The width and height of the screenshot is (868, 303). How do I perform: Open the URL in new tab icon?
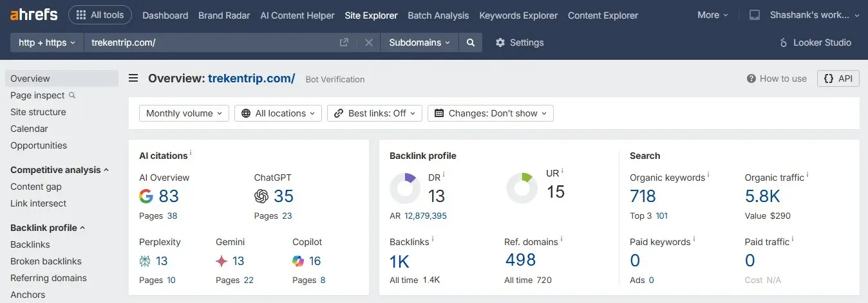coord(344,42)
